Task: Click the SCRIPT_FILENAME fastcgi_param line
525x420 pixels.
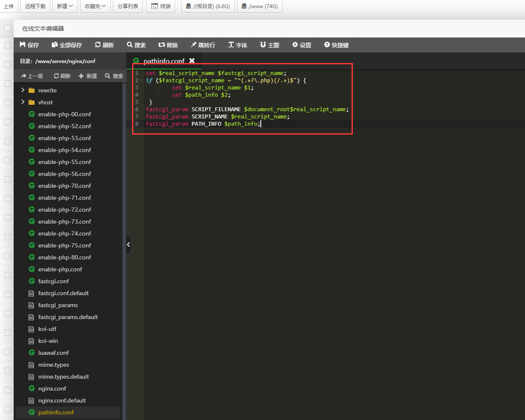Action: pos(247,109)
